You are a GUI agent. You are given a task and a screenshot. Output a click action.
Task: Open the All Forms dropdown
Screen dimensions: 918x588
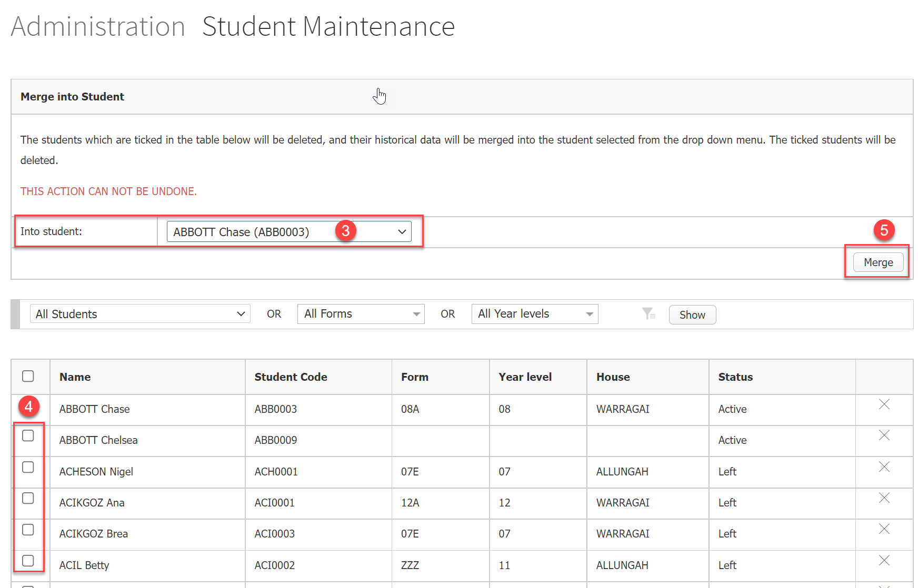click(361, 314)
